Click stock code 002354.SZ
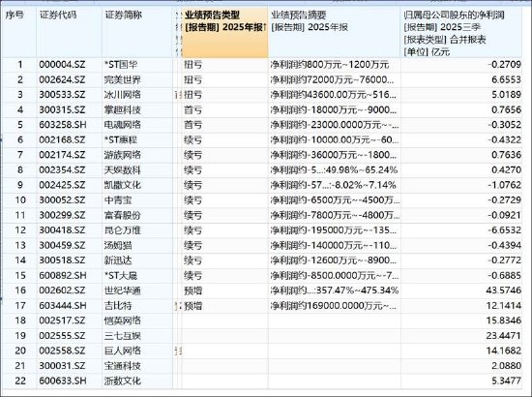 point(62,169)
